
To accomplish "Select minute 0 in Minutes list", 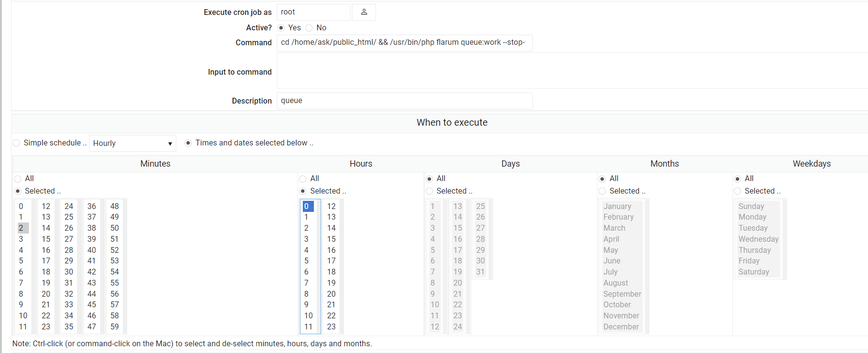I will pyautogui.click(x=21, y=206).
